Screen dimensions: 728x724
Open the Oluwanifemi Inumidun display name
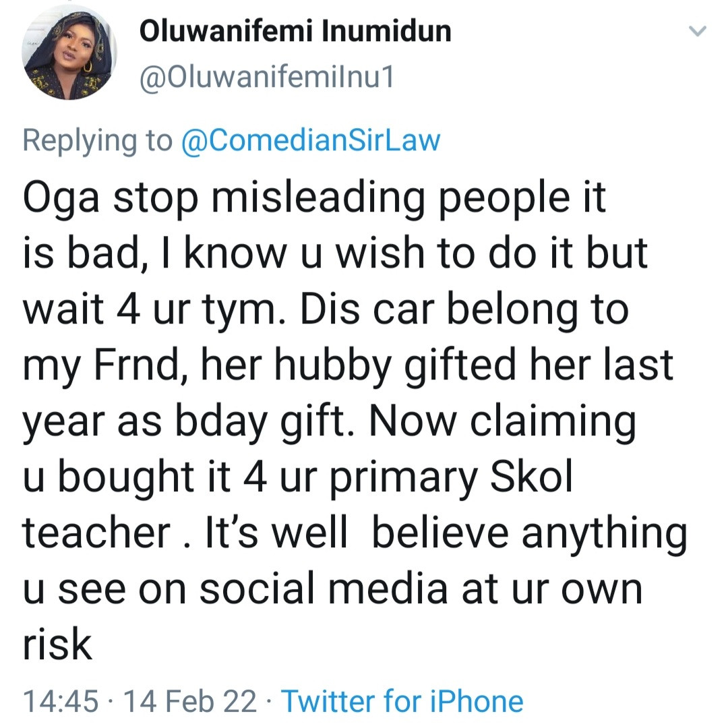pyautogui.click(x=295, y=32)
